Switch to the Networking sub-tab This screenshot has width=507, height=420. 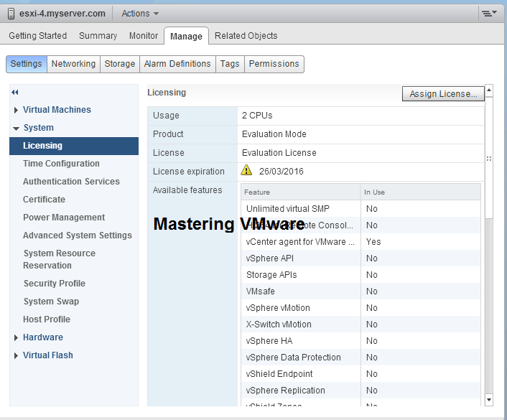pyautogui.click(x=73, y=64)
